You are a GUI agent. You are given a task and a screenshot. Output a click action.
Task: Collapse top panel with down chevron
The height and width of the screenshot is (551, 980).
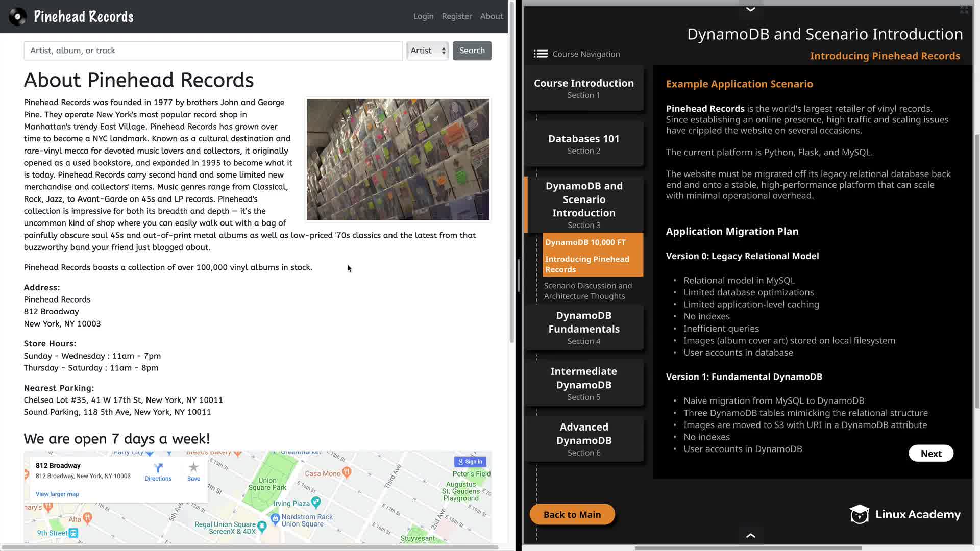(750, 9)
